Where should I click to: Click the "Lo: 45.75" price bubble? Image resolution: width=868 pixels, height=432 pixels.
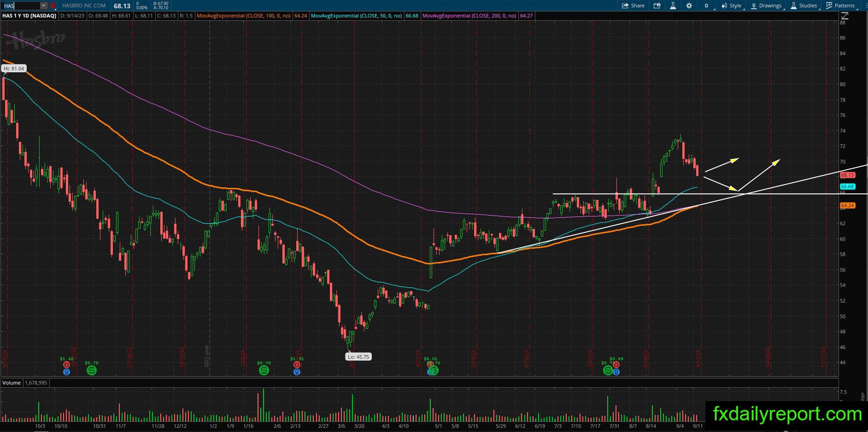coord(358,357)
